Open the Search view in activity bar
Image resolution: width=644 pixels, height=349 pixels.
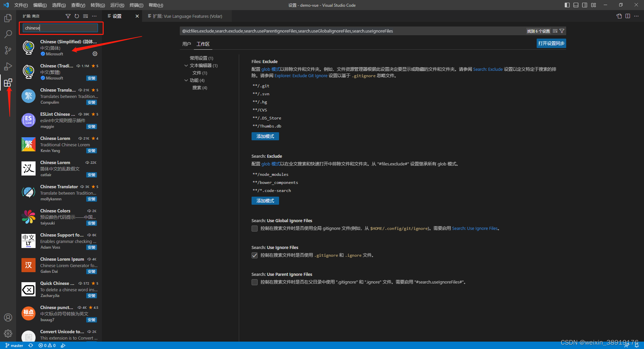pyautogui.click(x=8, y=34)
